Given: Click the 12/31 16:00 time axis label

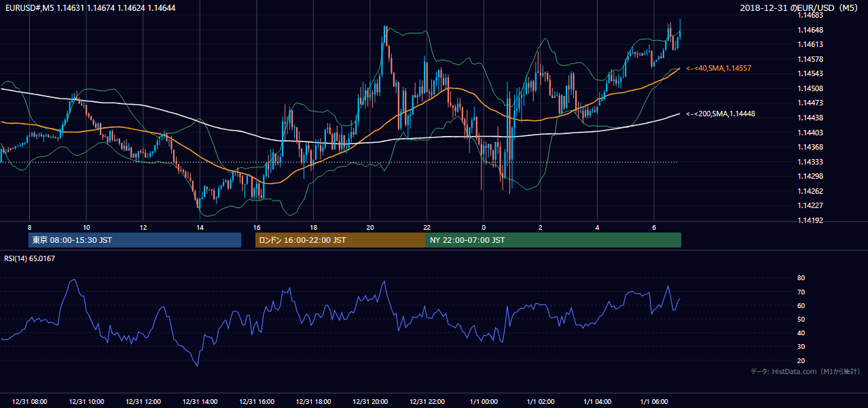Looking at the screenshot, I should pos(257,402).
